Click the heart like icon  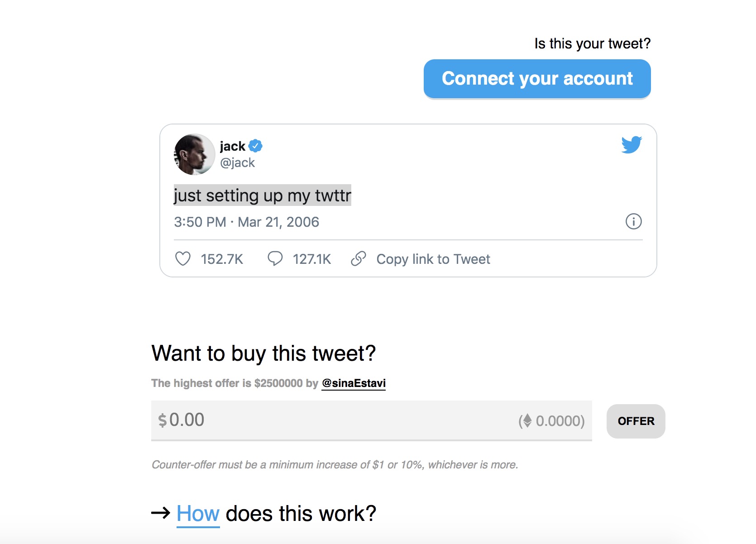pyautogui.click(x=183, y=259)
